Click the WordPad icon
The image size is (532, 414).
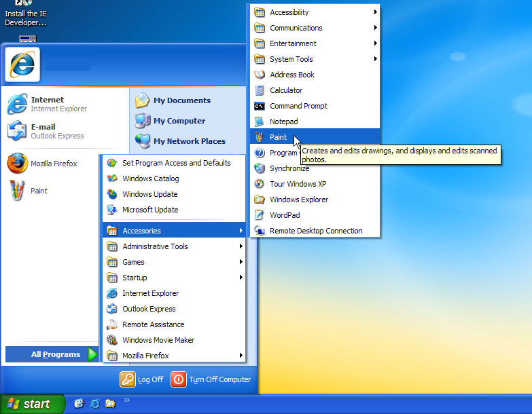click(260, 215)
